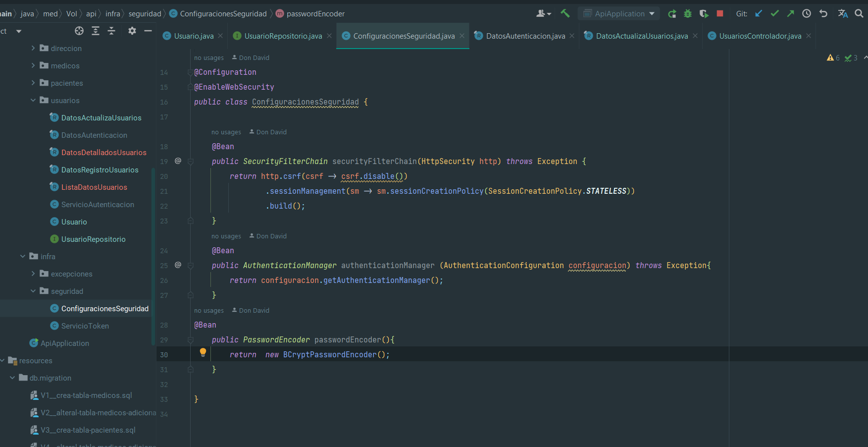Click 'no usages' hint above class declaration
Viewport: 868px width, 447px height.
click(x=208, y=58)
